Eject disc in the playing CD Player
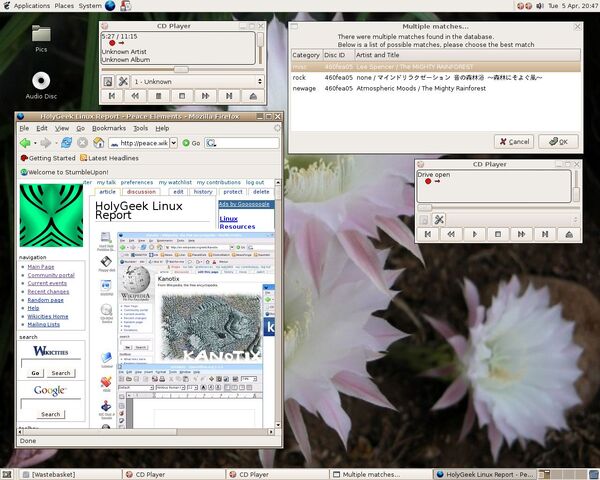The height and width of the screenshot is (480, 600). (253, 96)
